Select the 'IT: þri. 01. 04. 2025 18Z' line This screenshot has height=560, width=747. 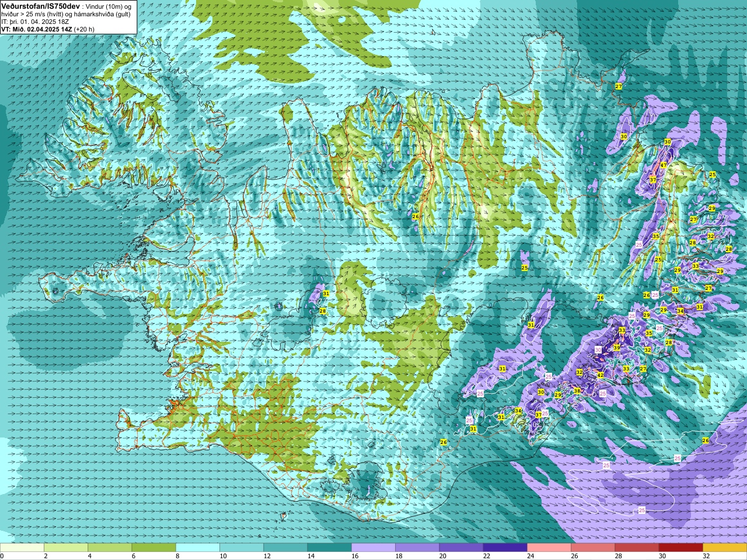35,22
